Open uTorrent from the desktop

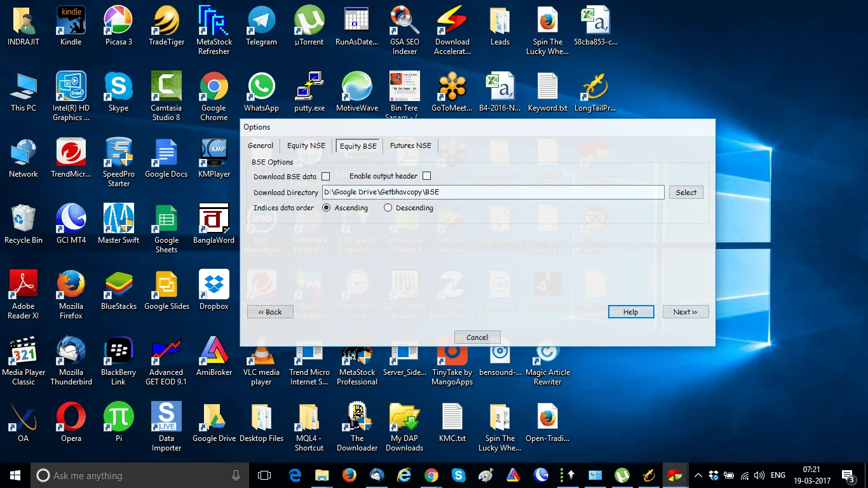[x=309, y=22]
